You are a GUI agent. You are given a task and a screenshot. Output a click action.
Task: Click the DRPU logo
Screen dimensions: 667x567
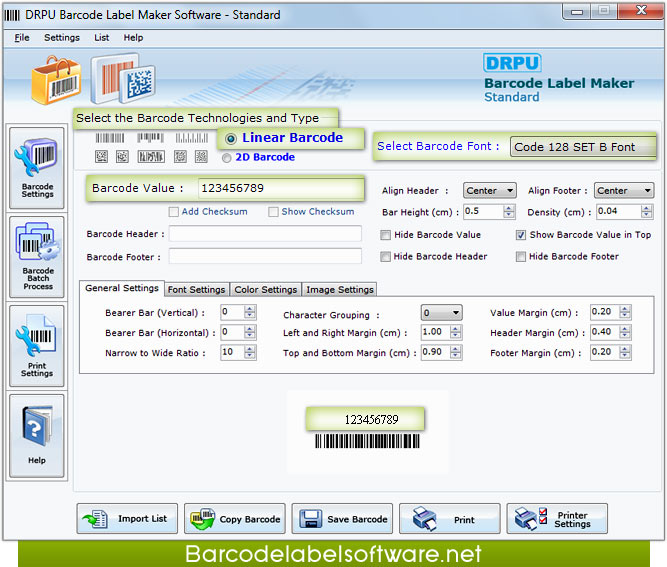pyautogui.click(x=512, y=63)
